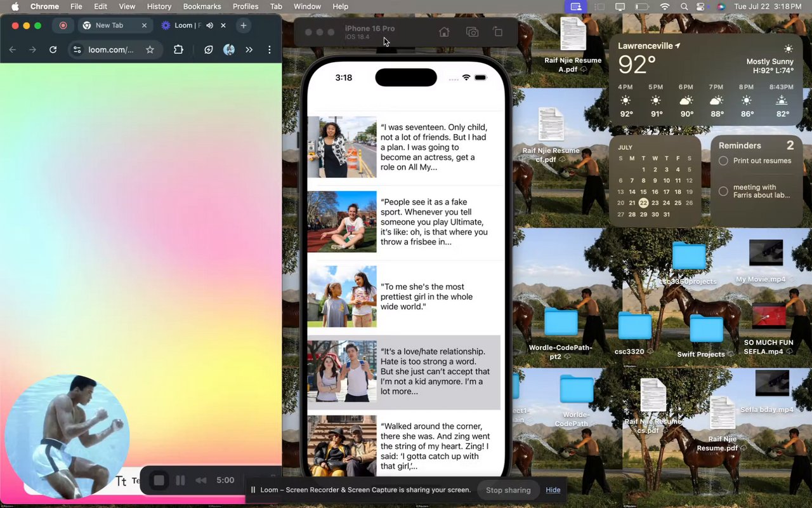Open a new Chrome tab with plus button
The height and width of the screenshot is (508, 812).
[x=244, y=25]
